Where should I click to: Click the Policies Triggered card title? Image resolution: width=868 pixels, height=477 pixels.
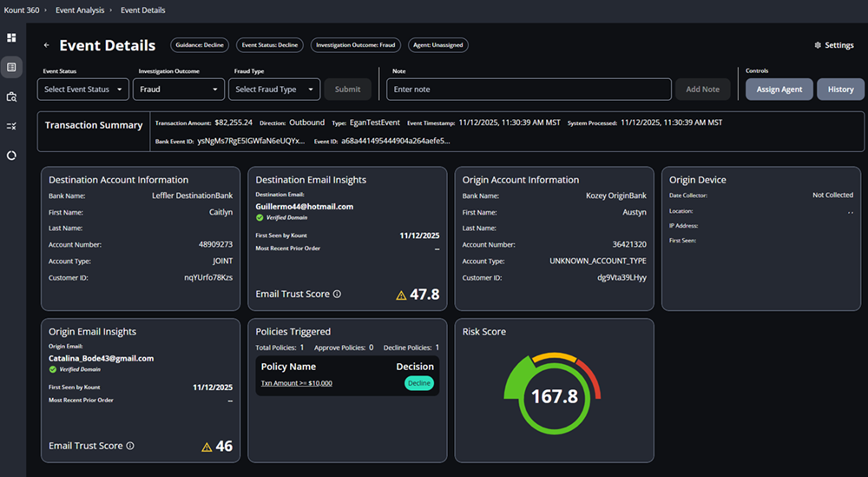(x=293, y=332)
